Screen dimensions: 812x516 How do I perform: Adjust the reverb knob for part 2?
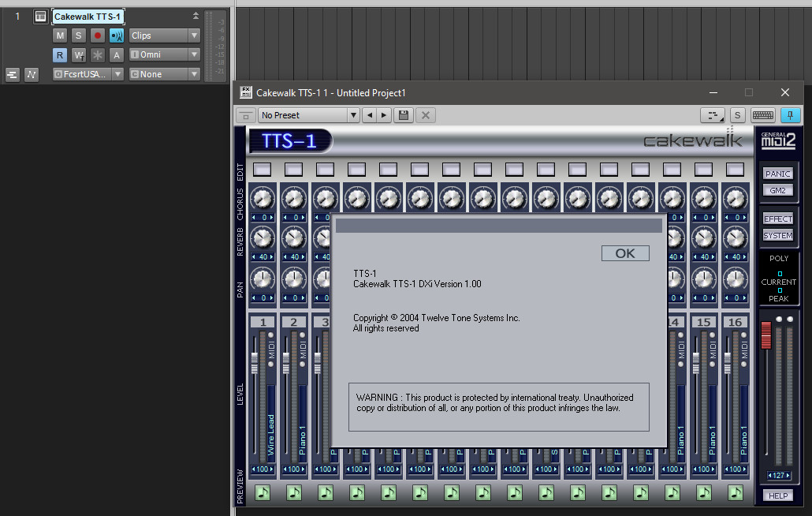294,238
